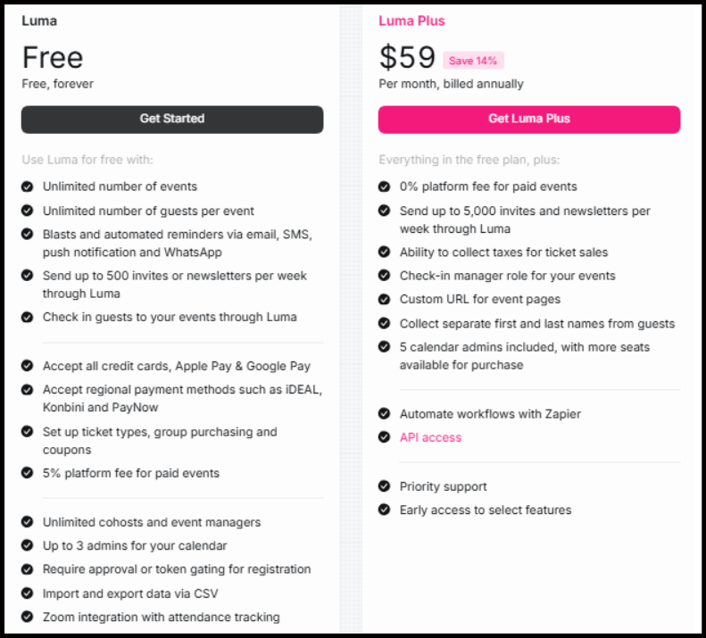Click checkmark icon next to API access
This screenshot has height=638, width=706.
click(384, 437)
